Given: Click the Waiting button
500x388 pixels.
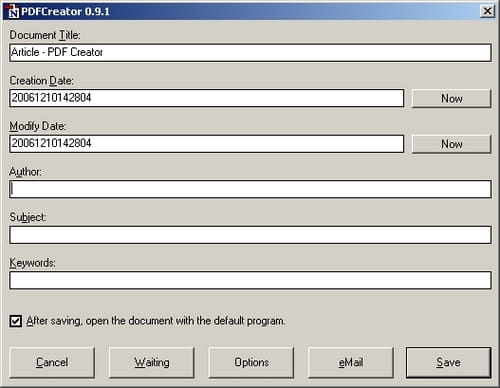Looking at the screenshot, I should 152,362.
